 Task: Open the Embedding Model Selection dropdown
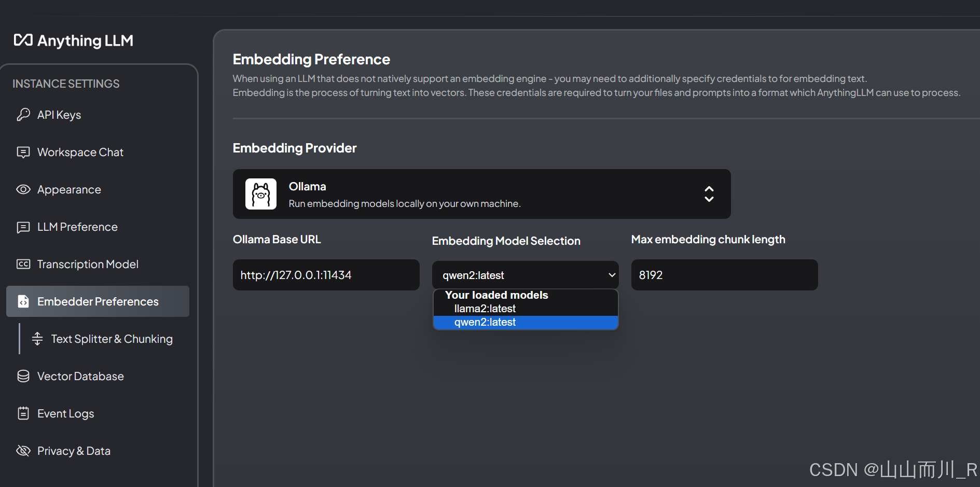(x=526, y=275)
